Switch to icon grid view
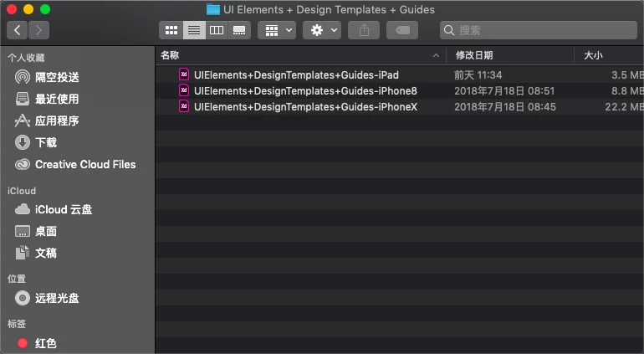The height and width of the screenshot is (354, 644). (x=171, y=30)
